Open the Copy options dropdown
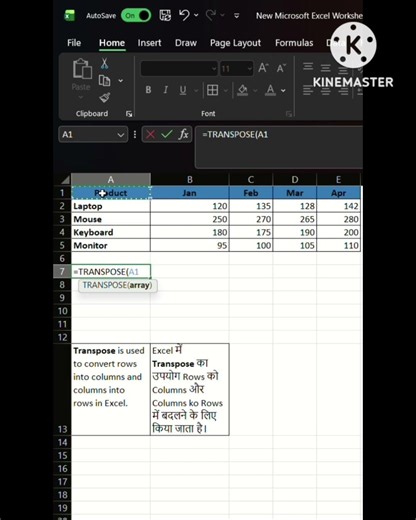416x520 pixels. coord(121,81)
